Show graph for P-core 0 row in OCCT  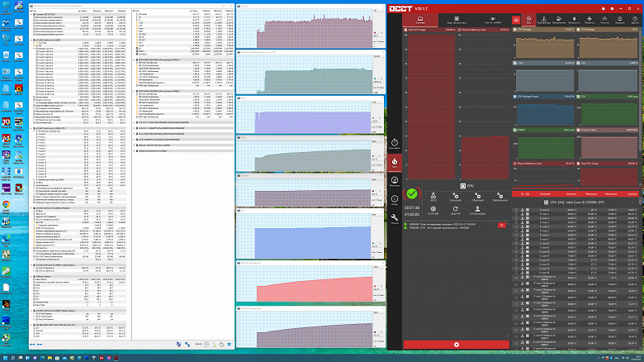523,210
